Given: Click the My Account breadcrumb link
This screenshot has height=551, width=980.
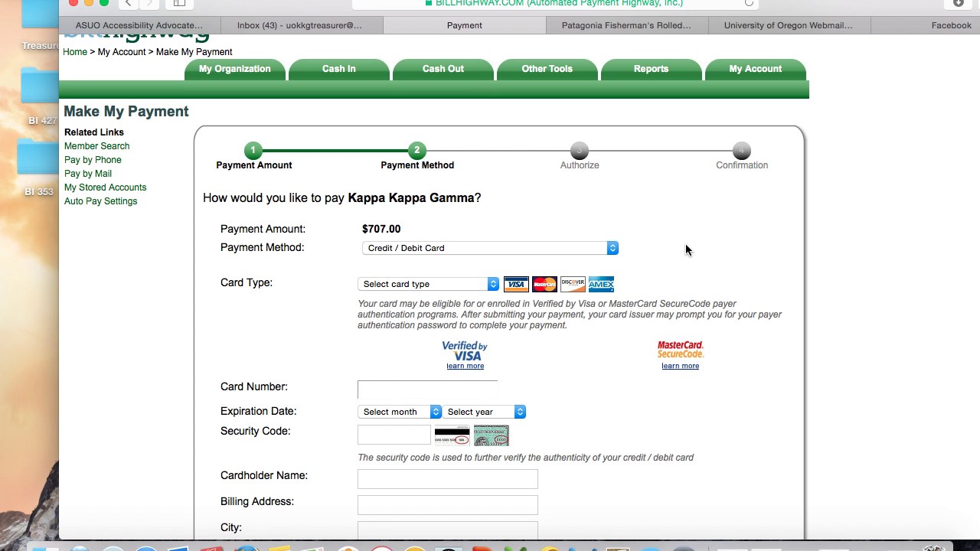Looking at the screenshot, I should [122, 52].
